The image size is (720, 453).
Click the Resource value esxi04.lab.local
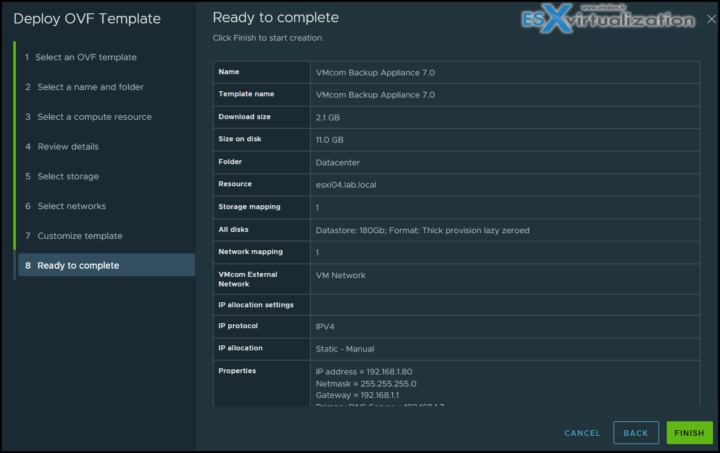(x=346, y=185)
